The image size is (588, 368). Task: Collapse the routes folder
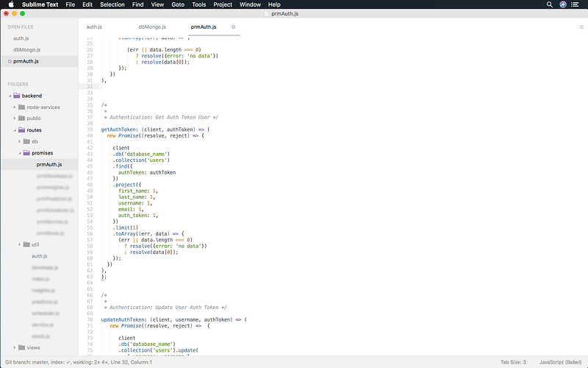click(x=15, y=130)
